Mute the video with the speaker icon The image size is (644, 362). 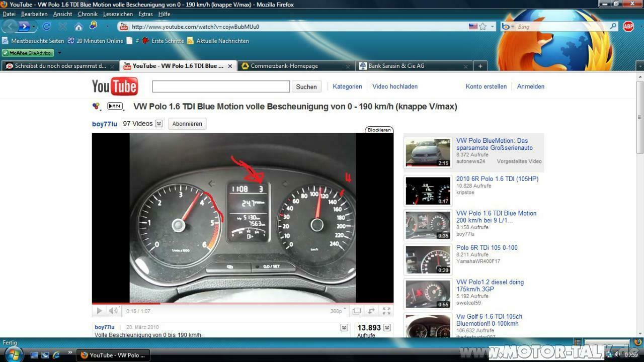point(113,311)
